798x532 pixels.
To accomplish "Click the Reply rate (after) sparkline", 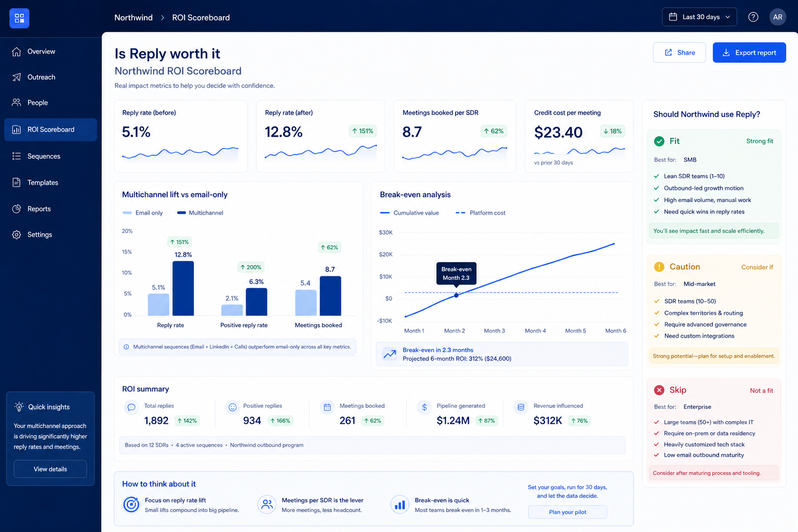I will click(x=321, y=151).
